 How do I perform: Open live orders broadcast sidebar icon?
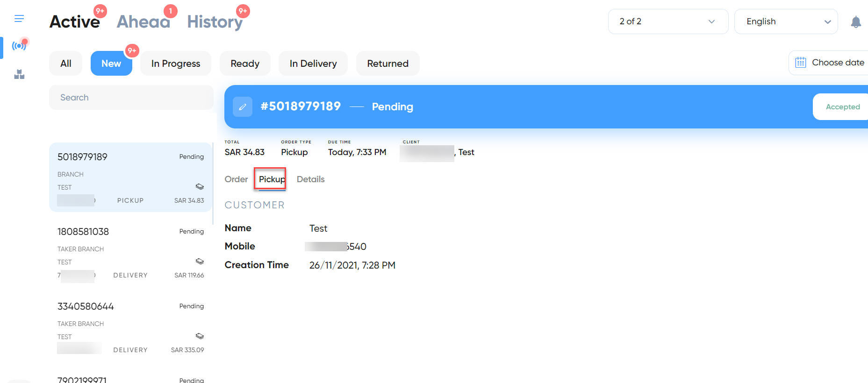(x=19, y=45)
